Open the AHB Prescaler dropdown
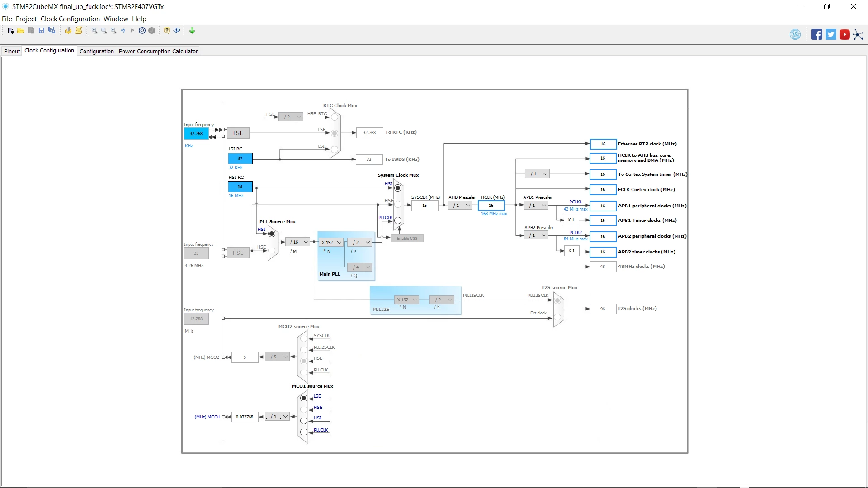 [460, 206]
